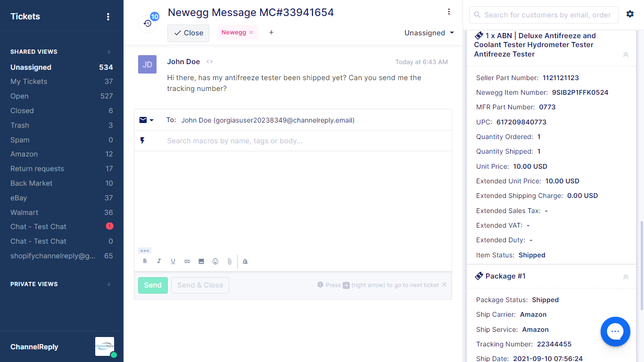The width and height of the screenshot is (644, 362).
Task: Click the info icon beside next-ticket hint
Action: coord(321,285)
